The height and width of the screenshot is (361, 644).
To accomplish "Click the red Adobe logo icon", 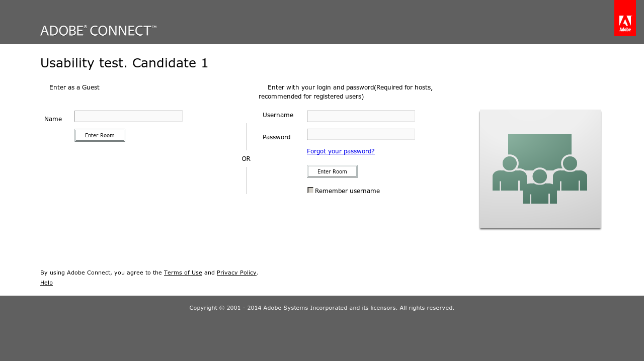I will [x=625, y=18].
